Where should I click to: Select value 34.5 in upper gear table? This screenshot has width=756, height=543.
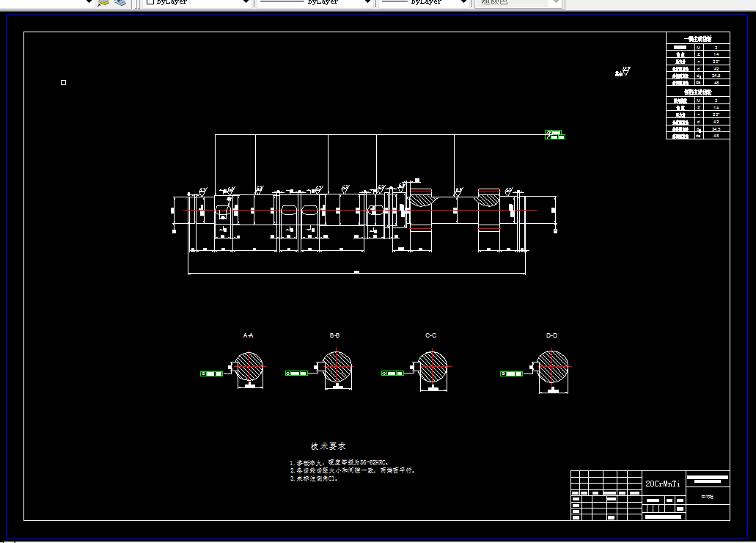tap(716, 76)
